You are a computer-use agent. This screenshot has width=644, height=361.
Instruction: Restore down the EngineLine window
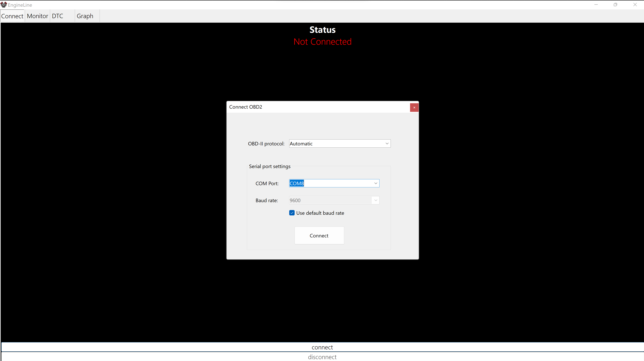click(615, 5)
